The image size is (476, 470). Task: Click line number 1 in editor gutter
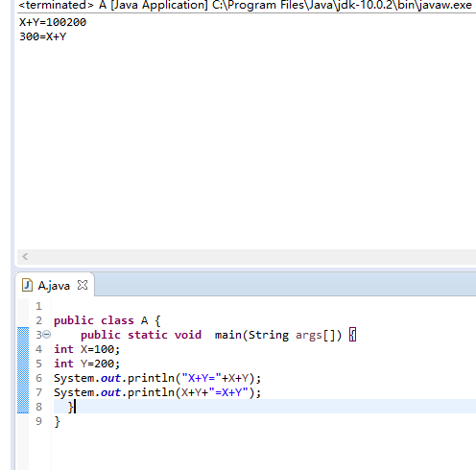tap(38, 306)
